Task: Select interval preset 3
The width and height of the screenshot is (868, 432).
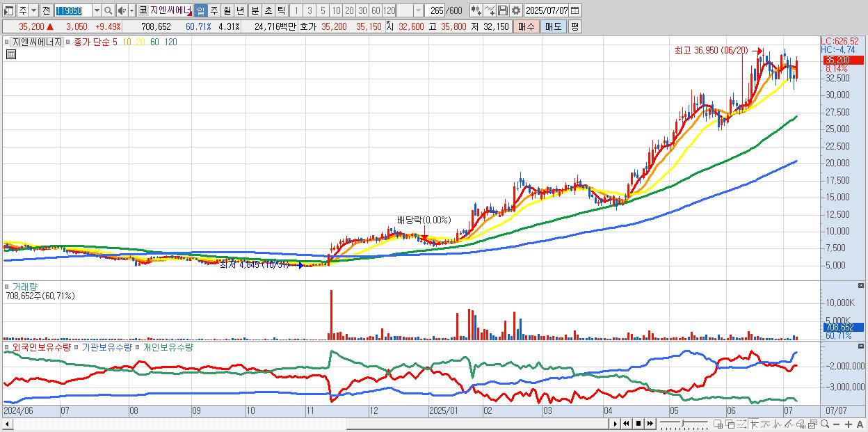Action: 310,10
